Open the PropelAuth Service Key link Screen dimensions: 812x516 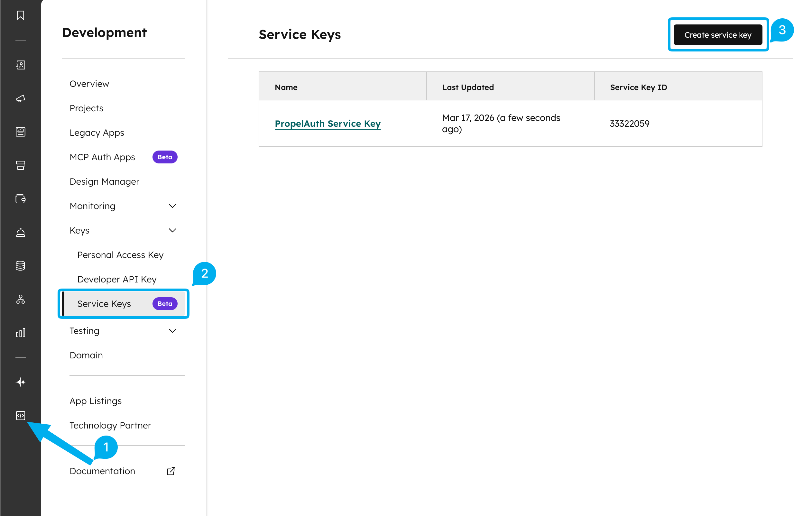328,124
